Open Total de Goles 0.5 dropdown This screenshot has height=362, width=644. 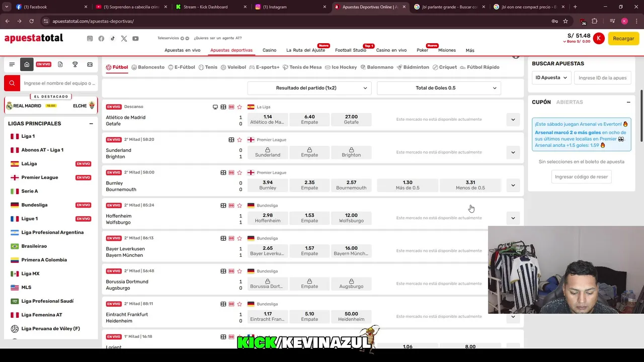pyautogui.click(x=439, y=88)
